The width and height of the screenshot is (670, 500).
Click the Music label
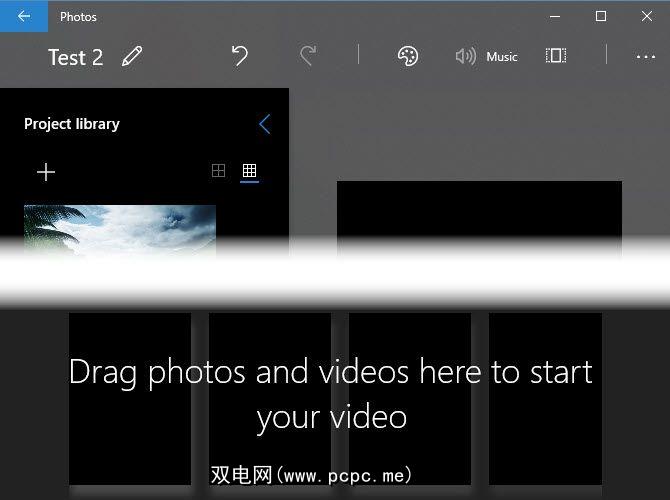click(502, 56)
